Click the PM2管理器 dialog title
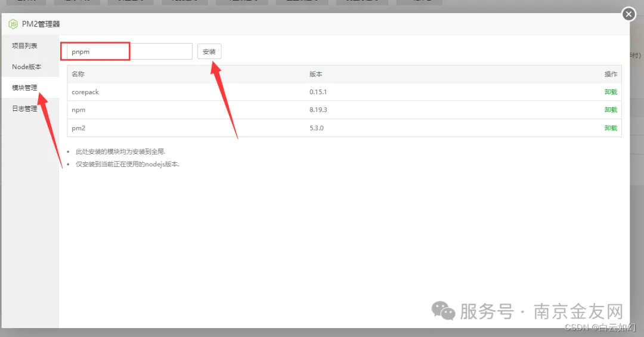 click(41, 24)
